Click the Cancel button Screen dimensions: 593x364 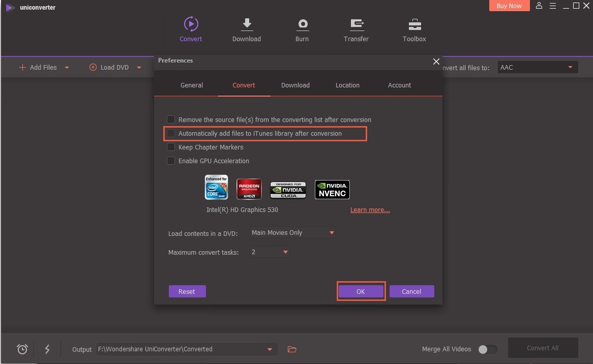[411, 291]
